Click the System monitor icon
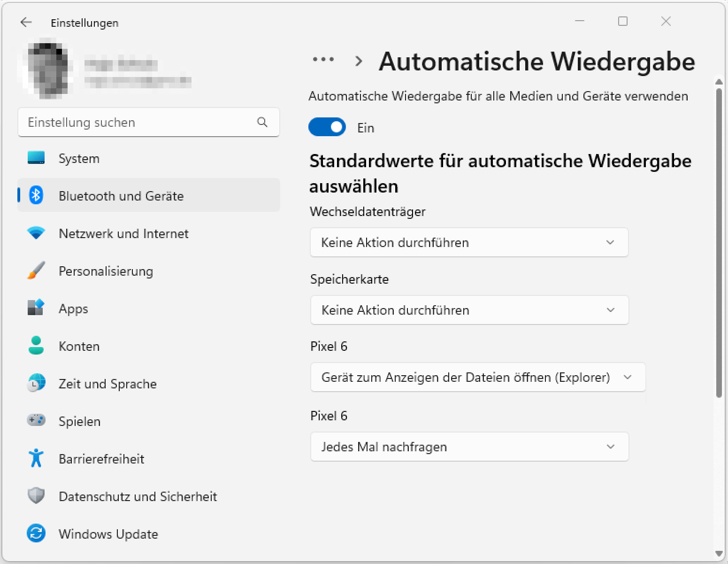The height and width of the screenshot is (564, 728). click(36, 158)
